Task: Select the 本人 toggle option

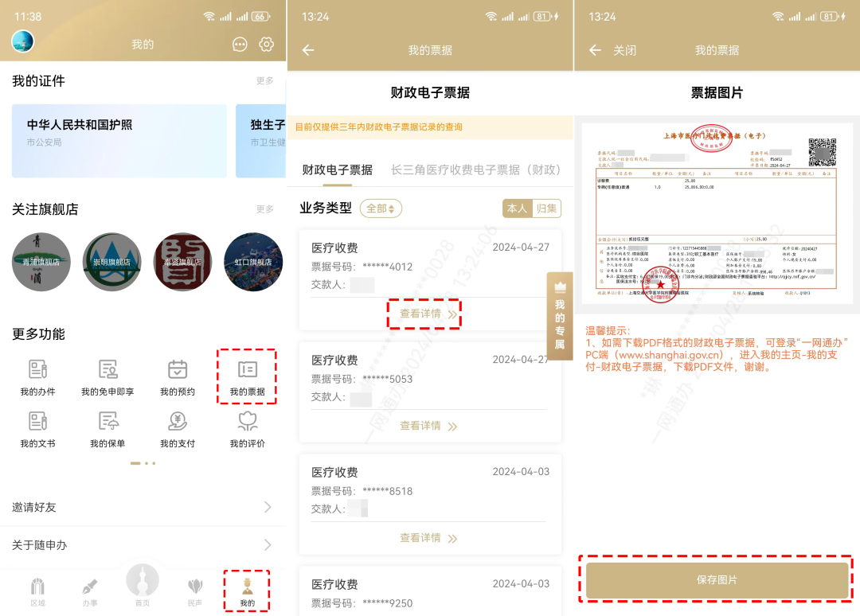Action: [517, 209]
